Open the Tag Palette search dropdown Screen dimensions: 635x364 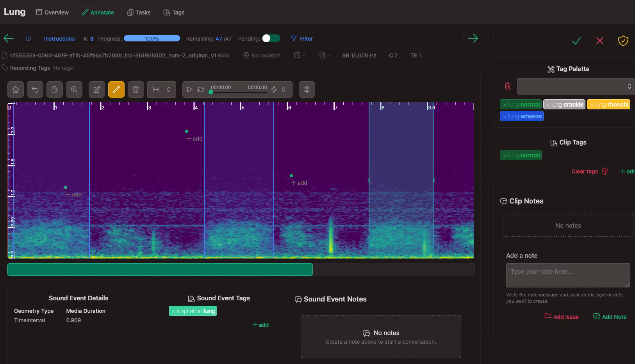(576, 86)
